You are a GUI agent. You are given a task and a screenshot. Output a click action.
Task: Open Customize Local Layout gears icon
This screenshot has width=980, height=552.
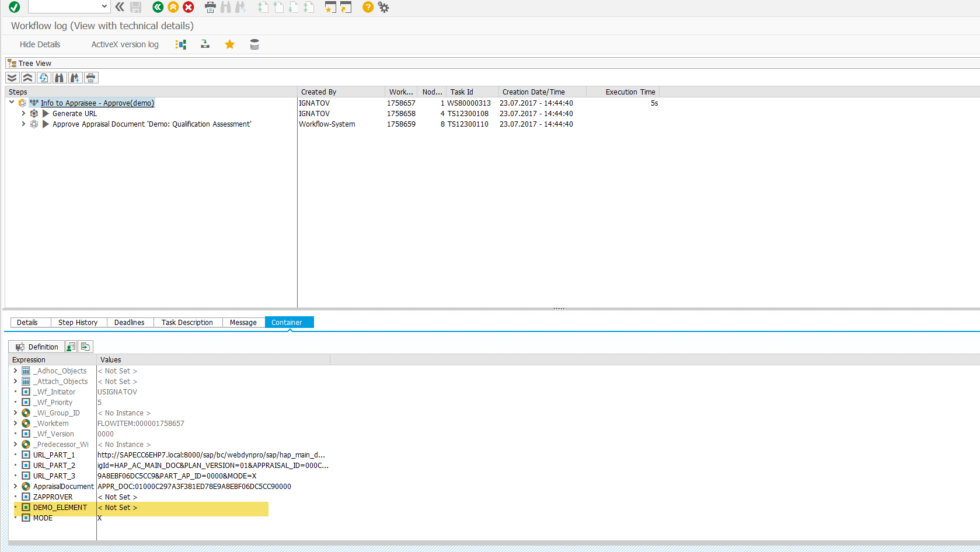pos(383,7)
